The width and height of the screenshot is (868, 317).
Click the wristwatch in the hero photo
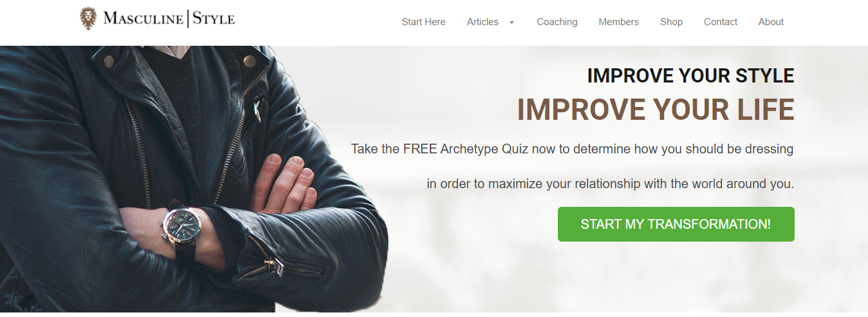(181, 223)
